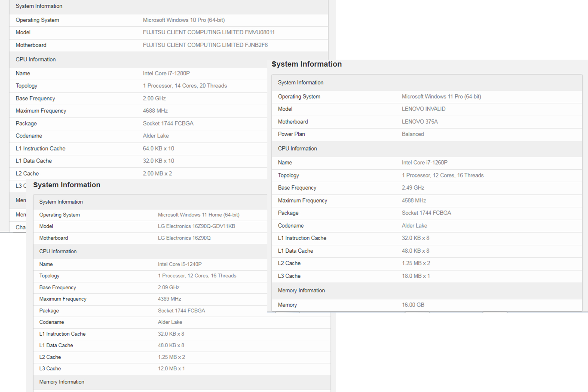
Task: Click '1.25 MB x 2' in the LG table
Action: pyautogui.click(x=171, y=357)
